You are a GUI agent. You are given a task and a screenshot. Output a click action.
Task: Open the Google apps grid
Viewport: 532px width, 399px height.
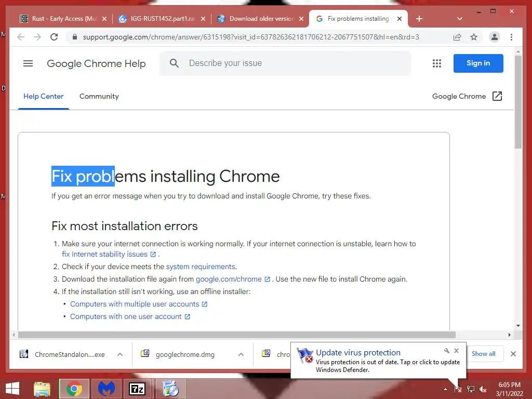pyautogui.click(x=436, y=63)
